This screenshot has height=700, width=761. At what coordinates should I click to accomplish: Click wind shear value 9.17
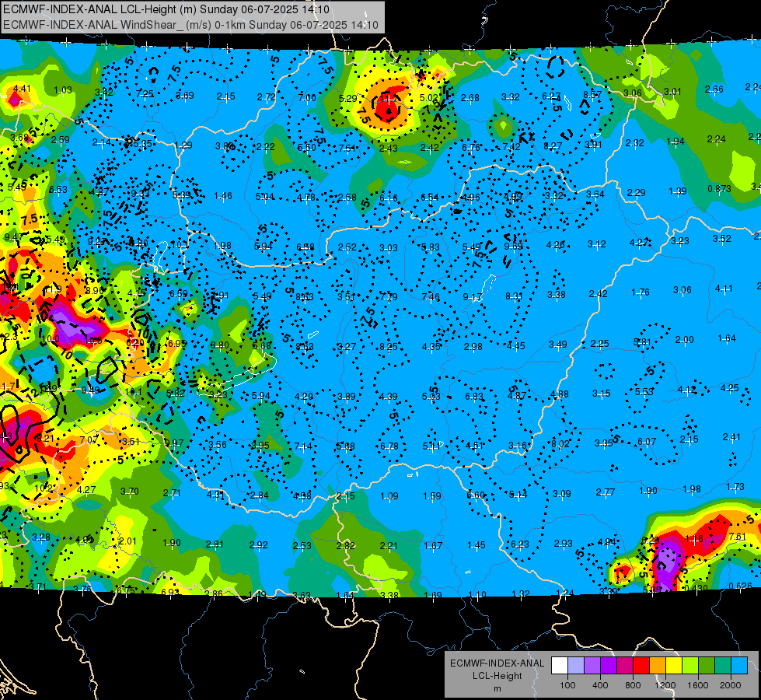[x=473, y=296]
